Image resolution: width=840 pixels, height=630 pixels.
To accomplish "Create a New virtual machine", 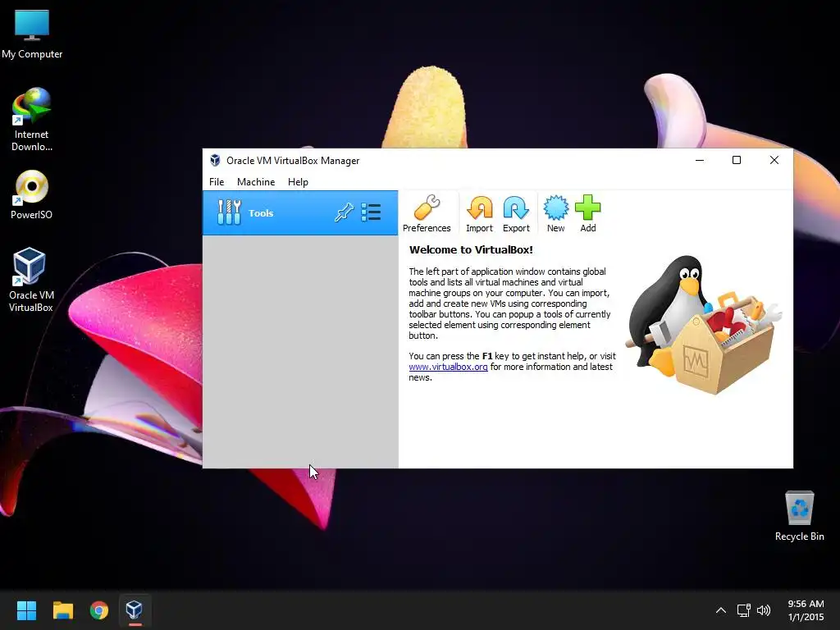I will click(x=555, y=213).
